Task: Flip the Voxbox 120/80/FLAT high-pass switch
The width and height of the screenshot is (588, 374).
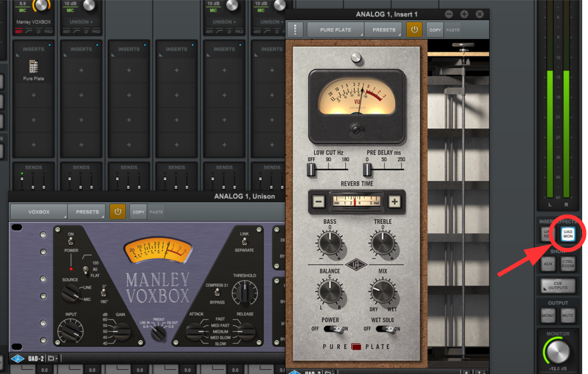Action: (x=86, y=270)
